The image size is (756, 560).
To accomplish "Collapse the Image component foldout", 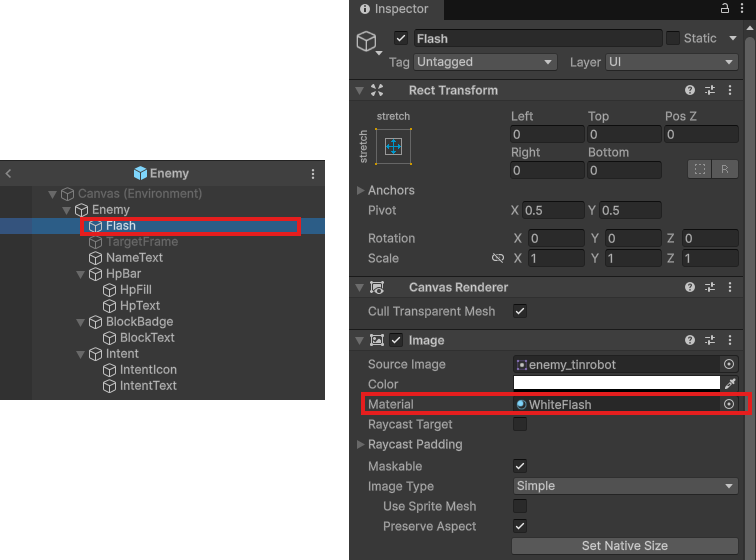I will 359,340.
